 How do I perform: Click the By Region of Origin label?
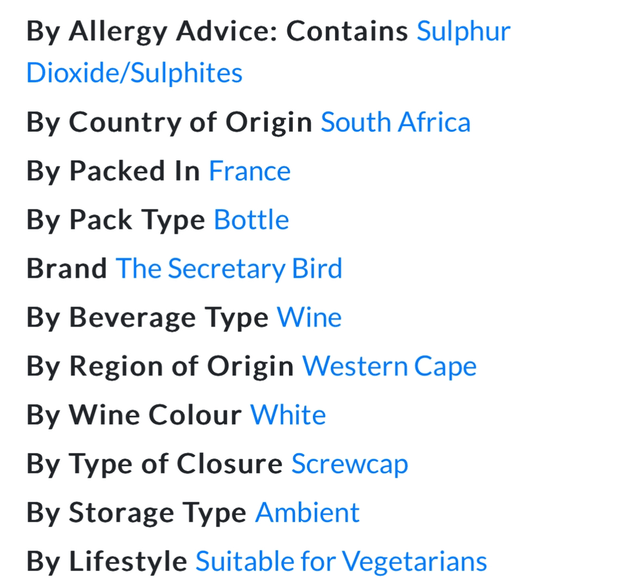(160, 366)
